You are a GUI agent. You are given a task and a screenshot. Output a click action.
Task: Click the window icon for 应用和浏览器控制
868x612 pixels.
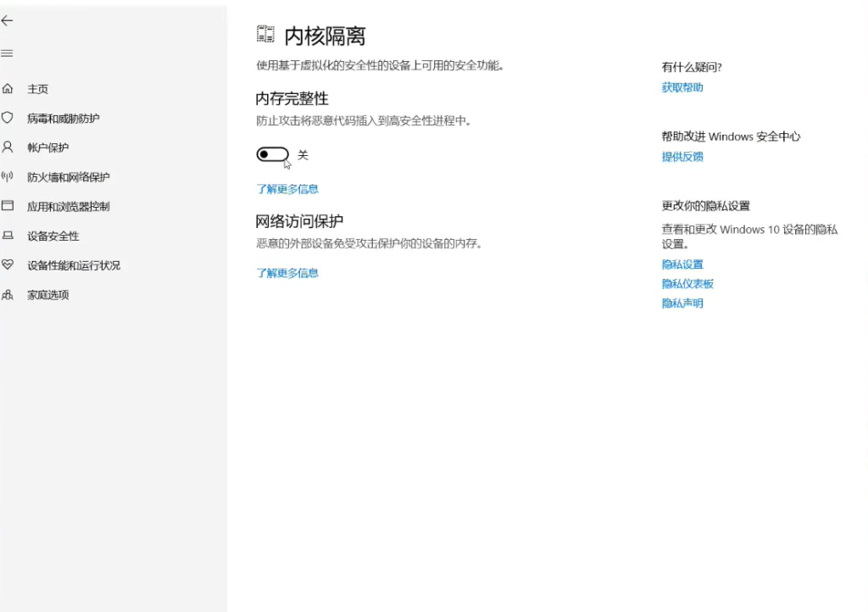[8, 206]
